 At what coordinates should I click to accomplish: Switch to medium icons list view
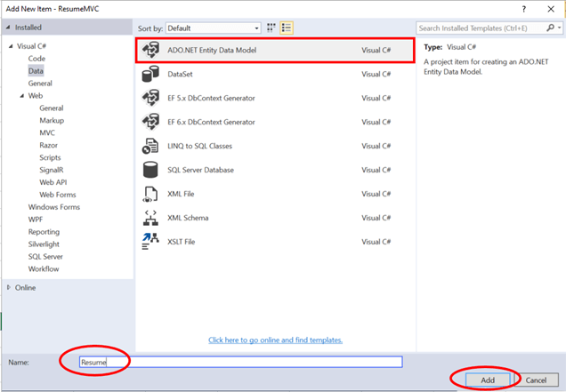coord(287,28)
